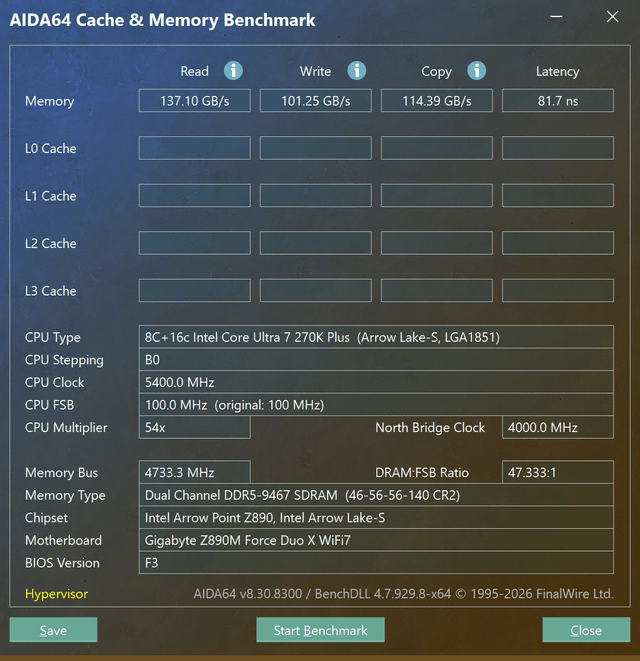This screenshot has height=661, width=640.
Task: Click the Write info icon
Action: pyautogui.click(x=357, y=70)
